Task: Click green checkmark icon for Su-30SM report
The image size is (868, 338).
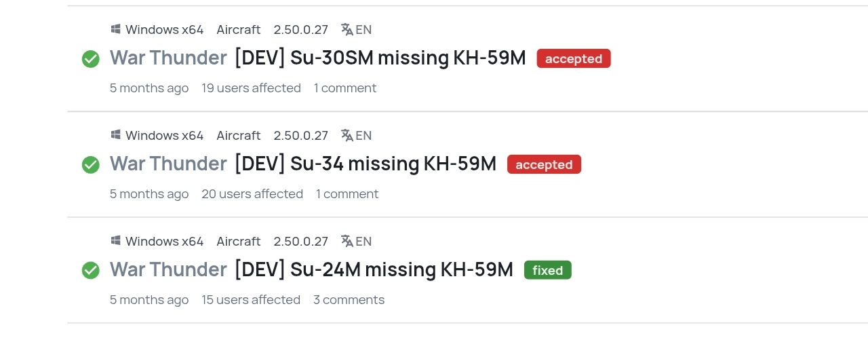Action: (x=91, y=59)
